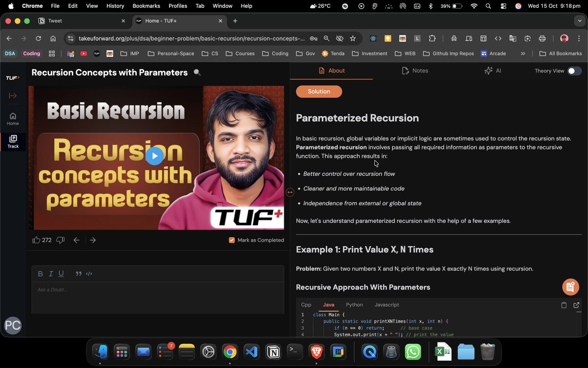This screenshot has height=368, width=588.
Task: Show more bookmarks chevron
Action: click(523, 53)
